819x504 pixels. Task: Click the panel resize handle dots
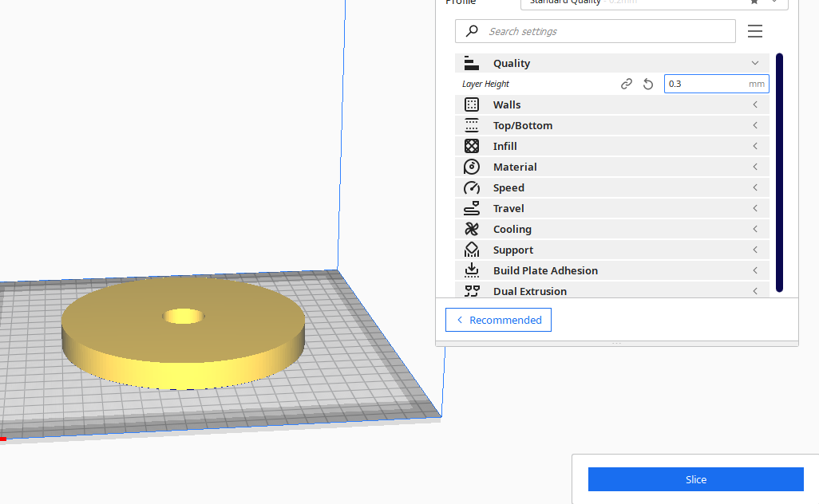coord(616,343)
